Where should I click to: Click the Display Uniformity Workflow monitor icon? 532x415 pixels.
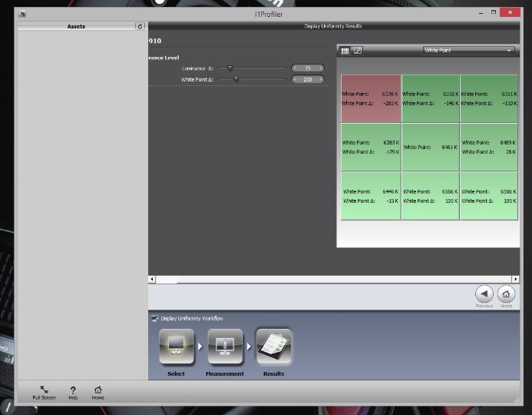coord(155,319)
